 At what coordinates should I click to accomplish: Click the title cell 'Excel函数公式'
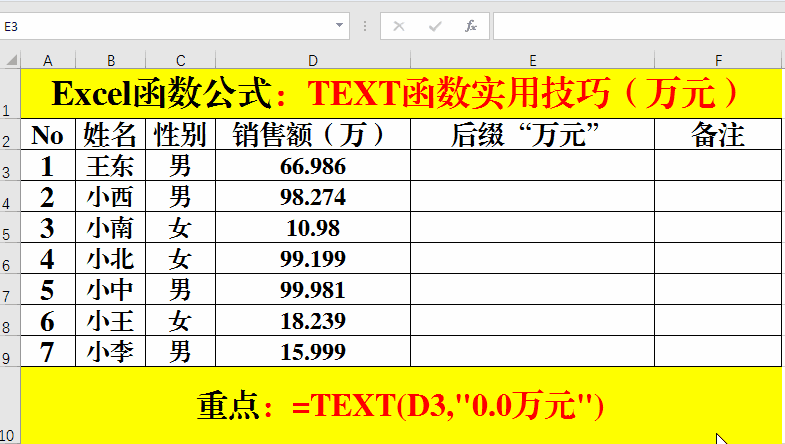tap(401, 94)
